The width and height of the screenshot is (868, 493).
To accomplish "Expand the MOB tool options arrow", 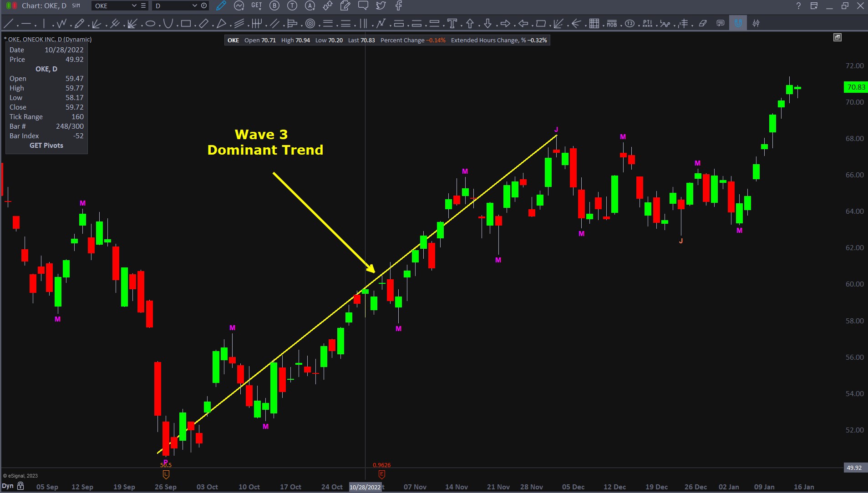I will pyautogui.click(x=621, y=26).
